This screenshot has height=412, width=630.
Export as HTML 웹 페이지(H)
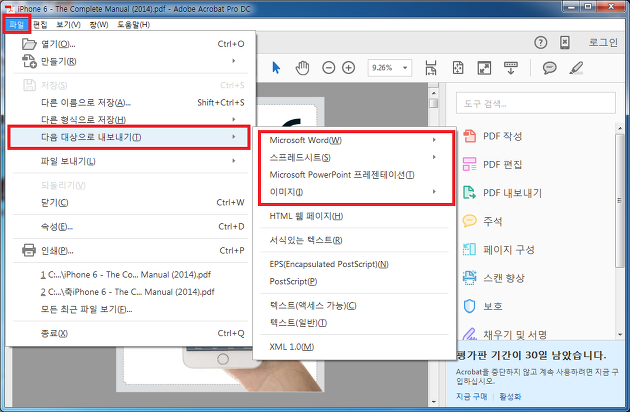tap(354, 216)
